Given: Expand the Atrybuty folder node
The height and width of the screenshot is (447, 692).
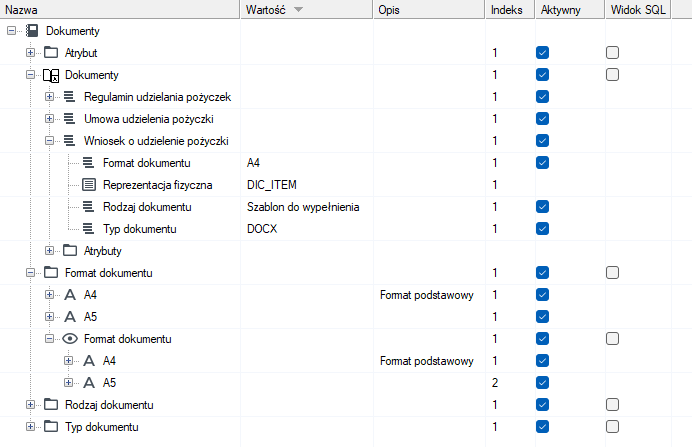Looking at the screenshot, I should (49, 251).
